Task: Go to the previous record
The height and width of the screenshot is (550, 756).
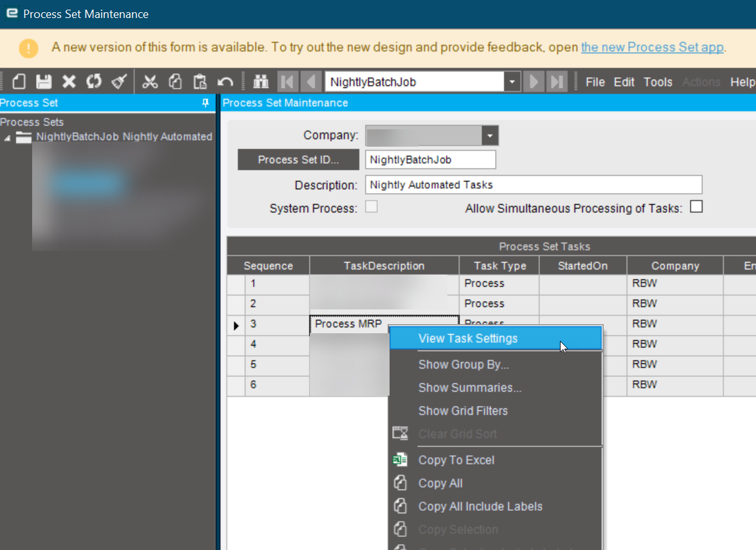Action: pyautogui.click(x=311, y=82)
